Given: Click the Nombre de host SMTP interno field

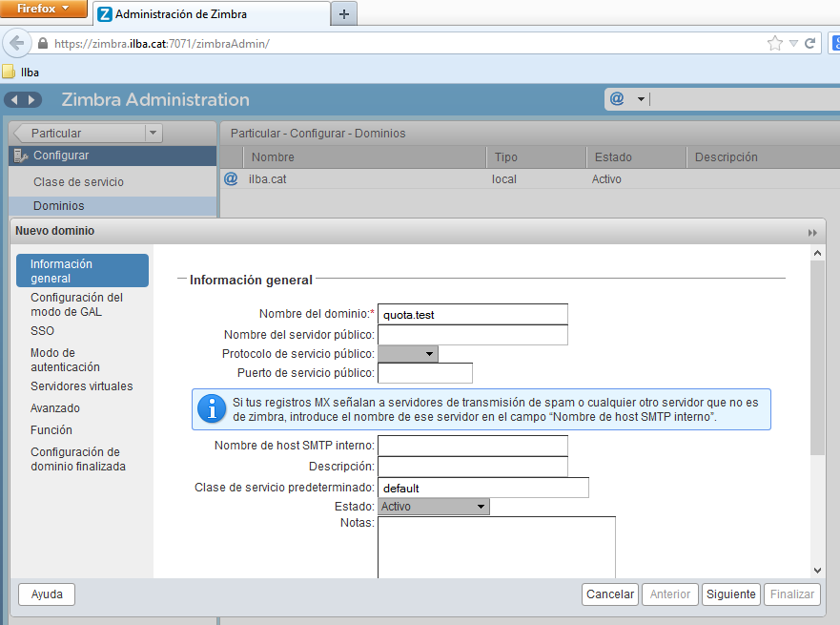Looking at the screenshot, I should 473,446.
